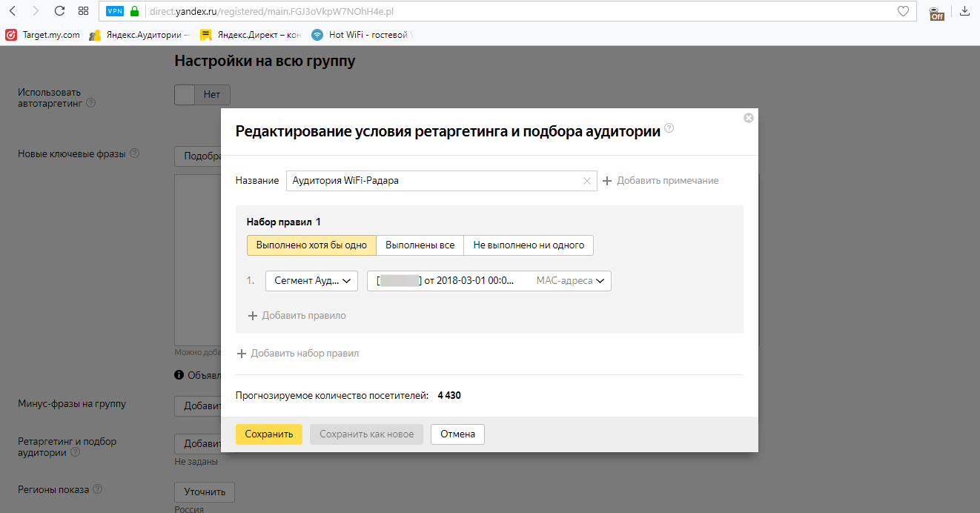Click Добавить правило link

pos(297,316)
